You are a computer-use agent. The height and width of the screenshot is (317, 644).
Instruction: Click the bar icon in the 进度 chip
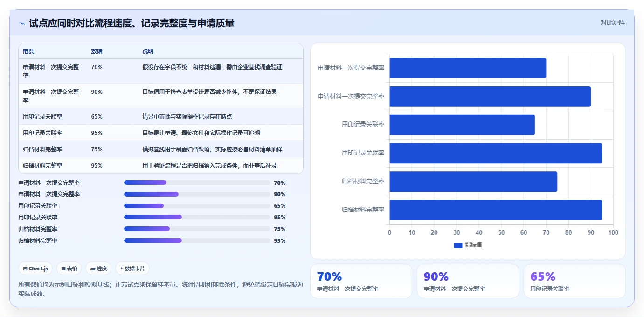(x=93, y=268)
